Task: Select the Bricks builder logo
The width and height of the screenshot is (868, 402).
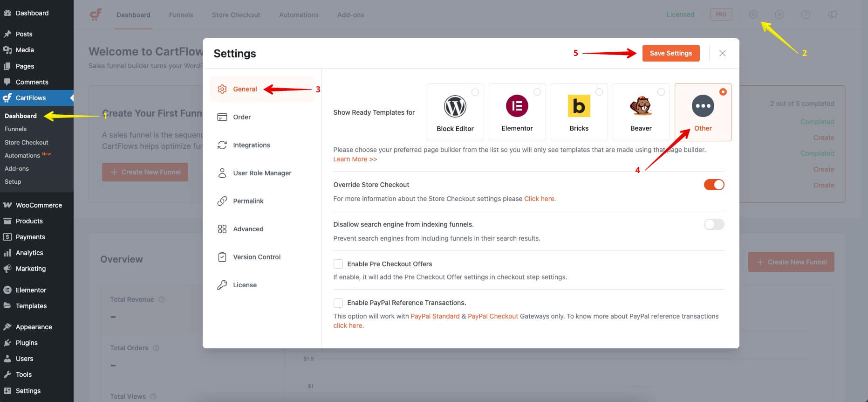Action: [579, 106]
